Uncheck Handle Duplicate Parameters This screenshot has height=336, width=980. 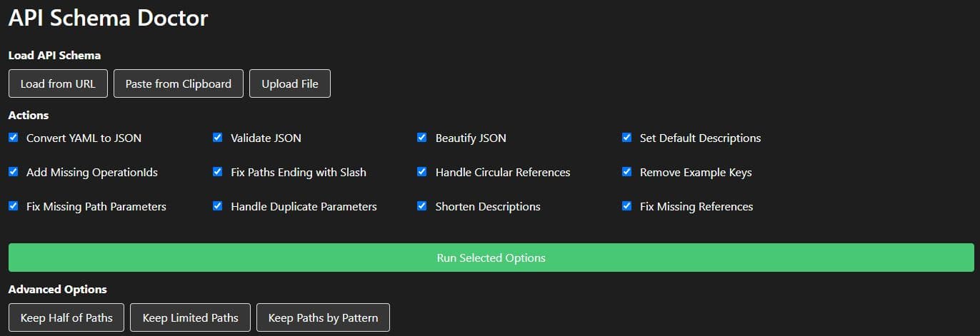click(218, 206)
